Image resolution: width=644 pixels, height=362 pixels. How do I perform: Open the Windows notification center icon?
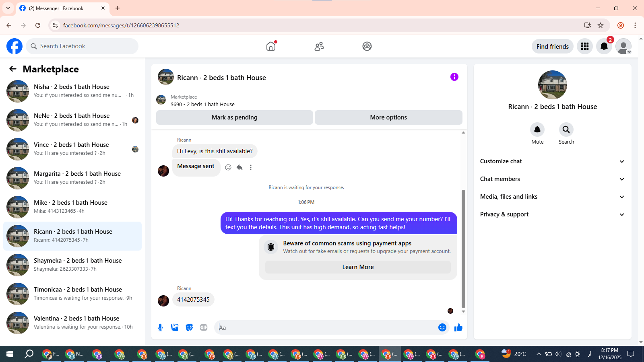click(x=631, y=354)
